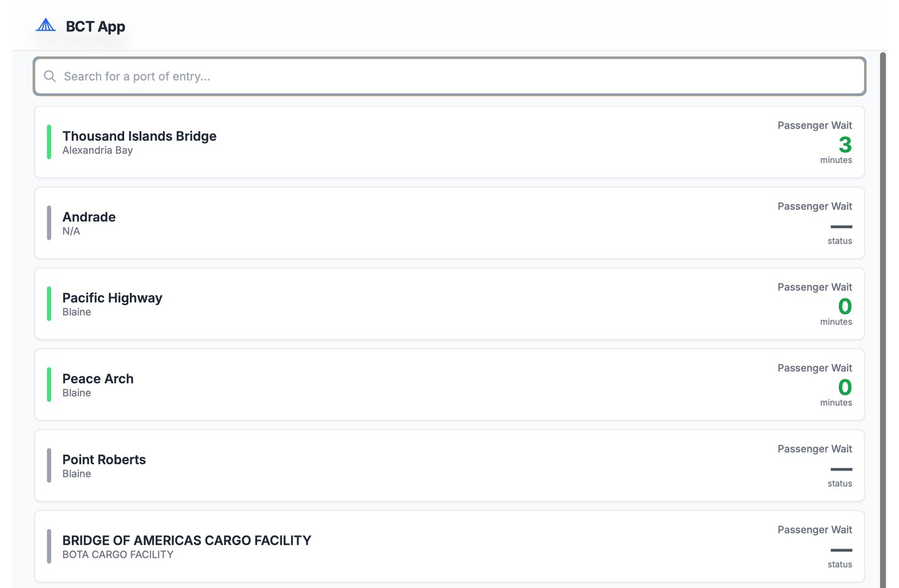Click the gray dash status for Andrade
This screenshot has width=899, height=588.
841,227
